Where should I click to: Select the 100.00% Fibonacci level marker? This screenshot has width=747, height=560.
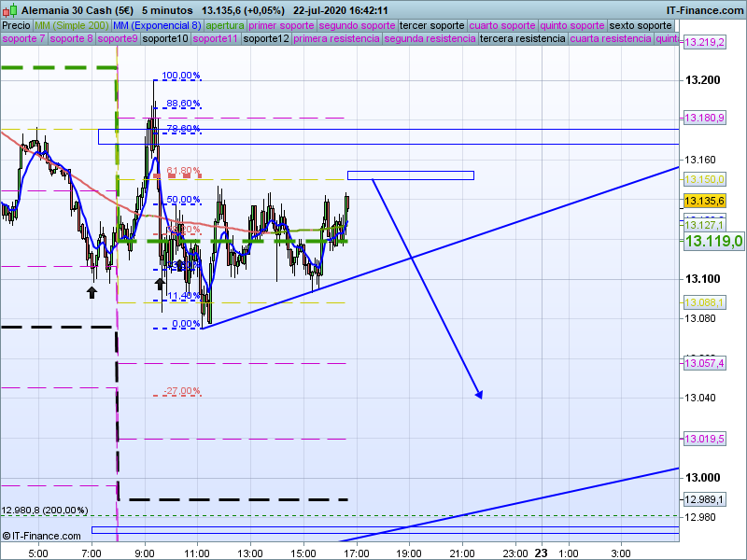pos(180,76)
